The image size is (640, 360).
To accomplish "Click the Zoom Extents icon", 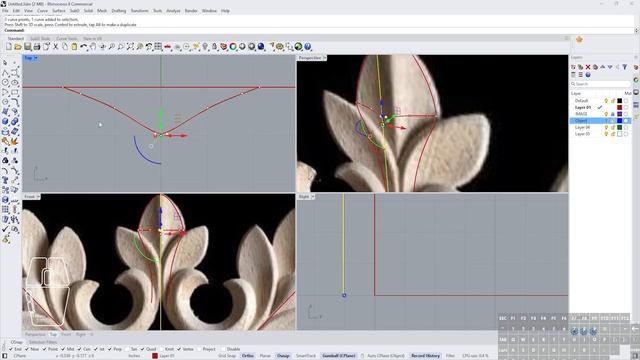I will (x=130, y=47).
